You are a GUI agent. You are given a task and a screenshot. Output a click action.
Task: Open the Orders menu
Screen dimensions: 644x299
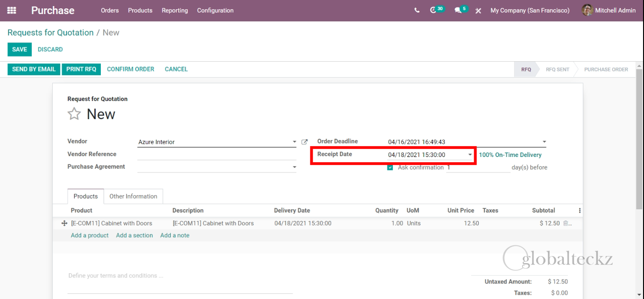(x=110, y=10)
